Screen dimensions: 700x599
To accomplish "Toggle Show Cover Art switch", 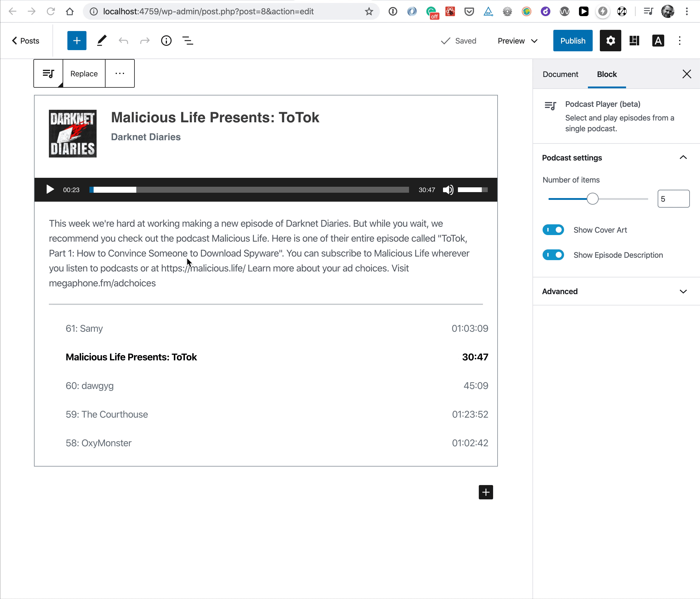I will 553,230.
